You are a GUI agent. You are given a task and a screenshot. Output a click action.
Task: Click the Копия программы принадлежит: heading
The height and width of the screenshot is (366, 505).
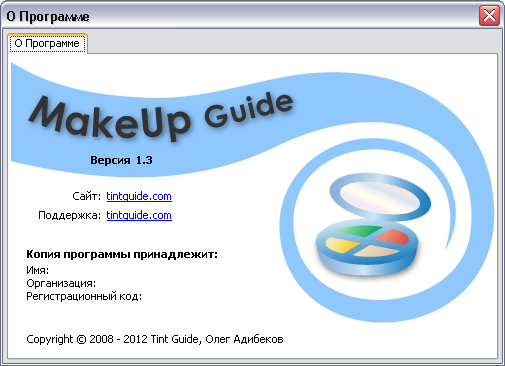click(122, 254)
